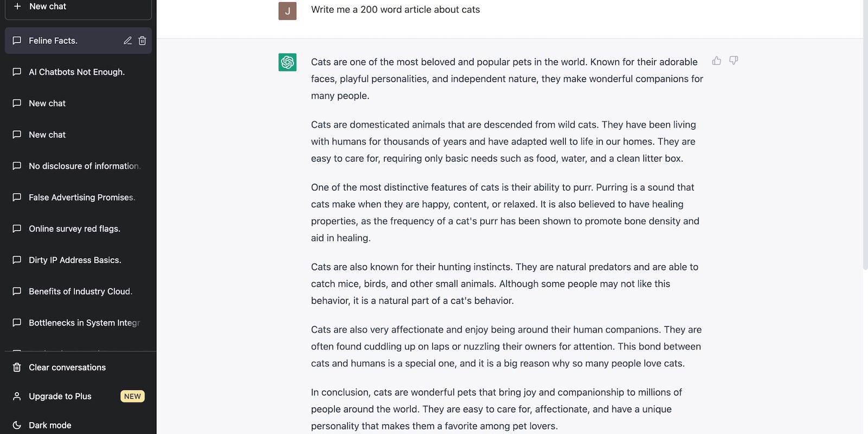The image size is (868, 434).
Task: Toggle Dark mode in the sidebar
Action: coord(50,425)
